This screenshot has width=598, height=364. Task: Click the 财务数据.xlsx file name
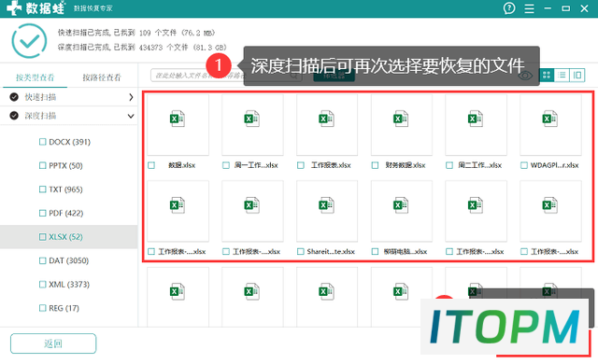[x=406, y=165]
